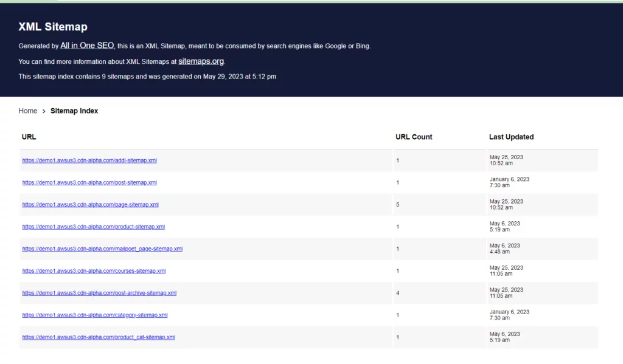Click the XML Sitemap page heading
Screen dimensions: 623x364
[x=53, y=27]
